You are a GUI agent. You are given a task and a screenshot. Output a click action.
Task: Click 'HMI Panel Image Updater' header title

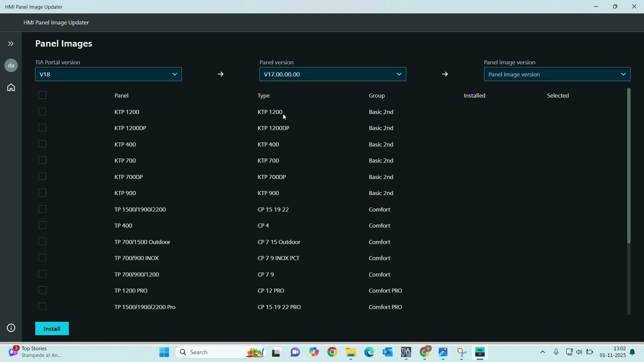(56, 23)
